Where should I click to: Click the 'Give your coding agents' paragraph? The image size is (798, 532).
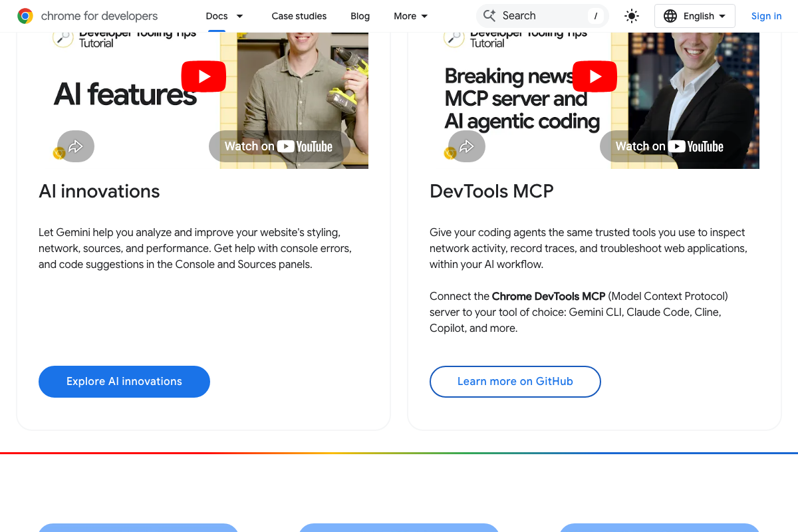589,249
